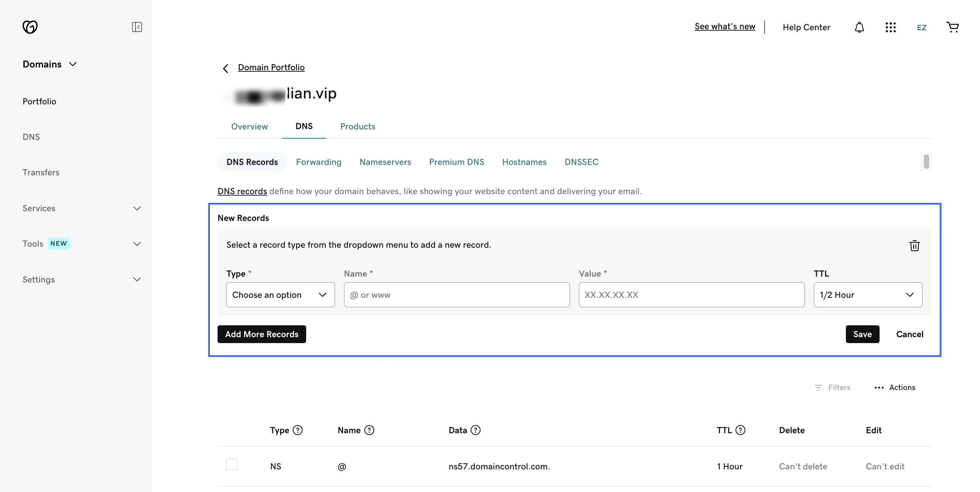
Task: Click the GoDaddy logo icon
Action: pyautogui.click(x=30, y=27)
